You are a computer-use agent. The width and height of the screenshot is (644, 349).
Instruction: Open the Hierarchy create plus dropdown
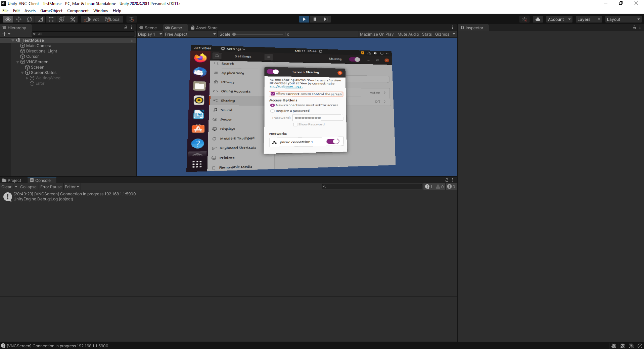point(6,34)
